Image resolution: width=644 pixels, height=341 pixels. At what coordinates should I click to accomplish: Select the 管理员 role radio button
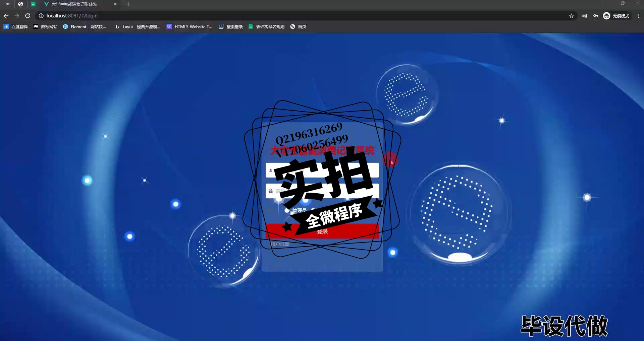click(x=287, y=210)
